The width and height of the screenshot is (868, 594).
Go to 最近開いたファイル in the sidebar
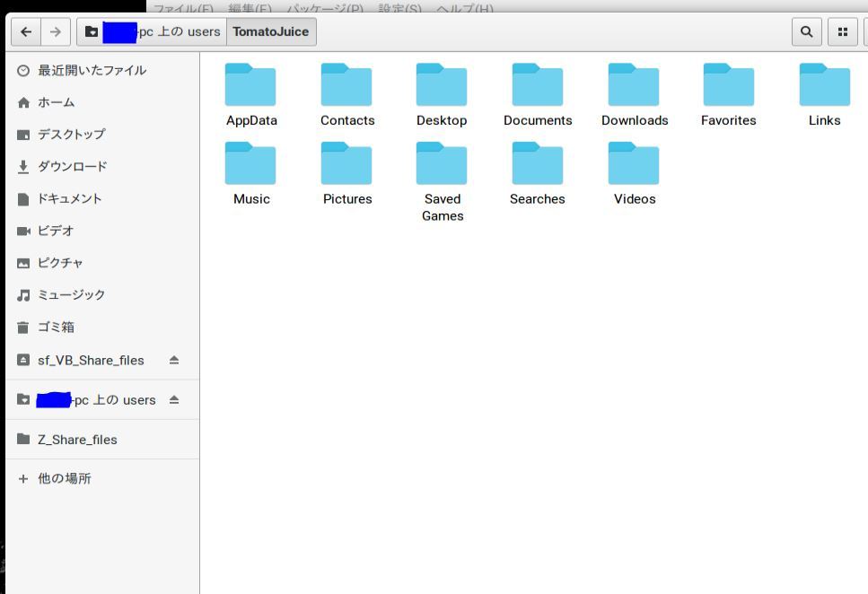[x=92, y=70]
